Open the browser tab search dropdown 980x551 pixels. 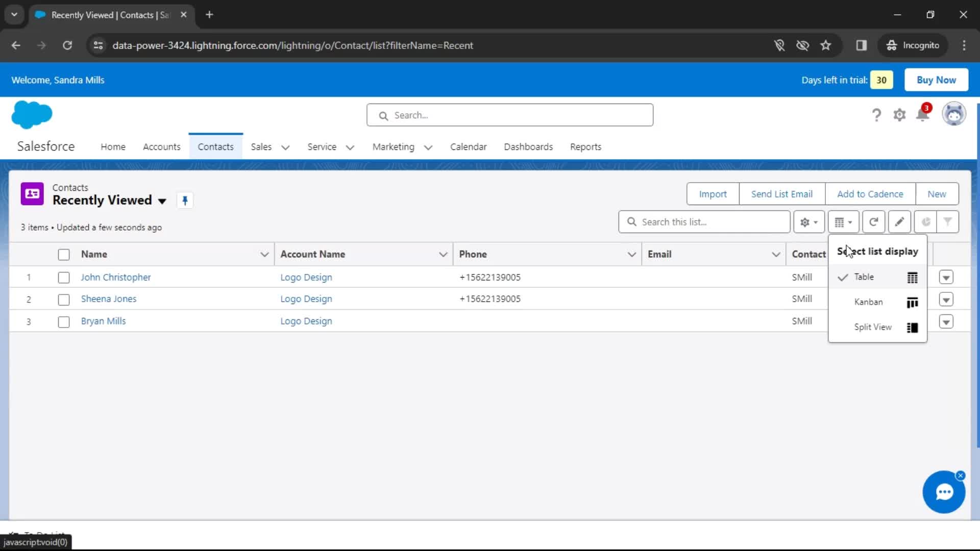tap(14, 15)
